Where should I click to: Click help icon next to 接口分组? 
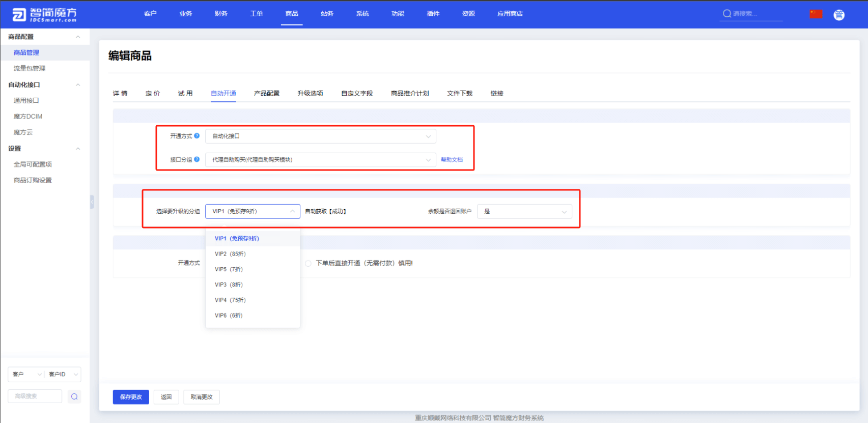coord(197,159)
